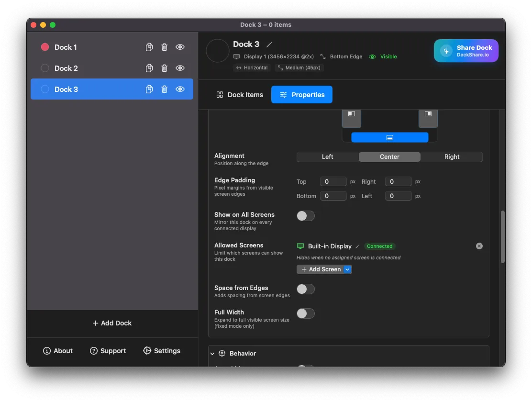Choose left edge position in screen diagram
The image size is (532, 402).
[352, 118]
